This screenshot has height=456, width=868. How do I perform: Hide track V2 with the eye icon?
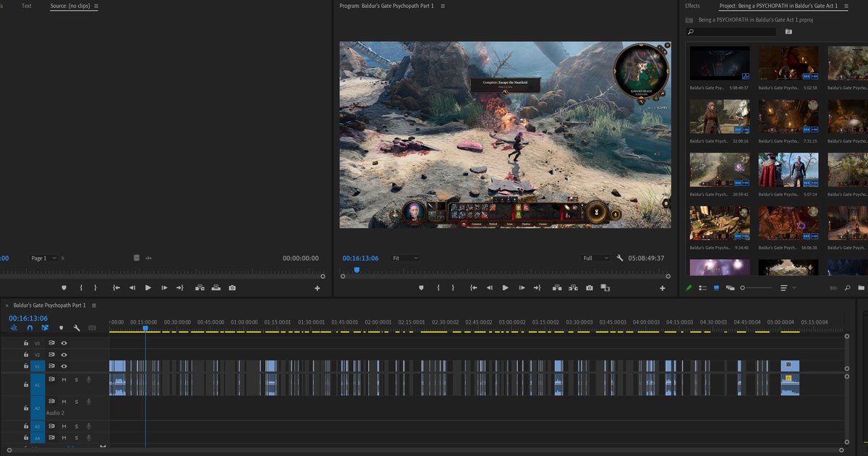point(64,355)
